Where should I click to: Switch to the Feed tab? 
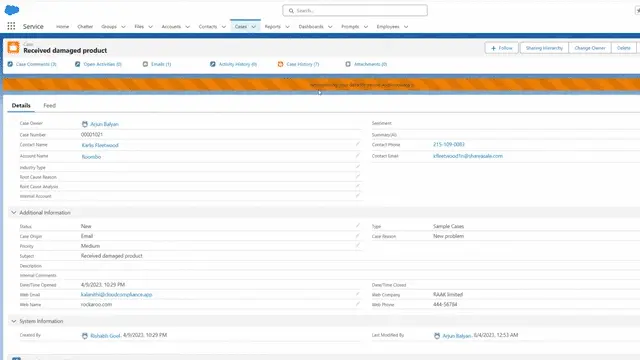(x=49, y=105)
